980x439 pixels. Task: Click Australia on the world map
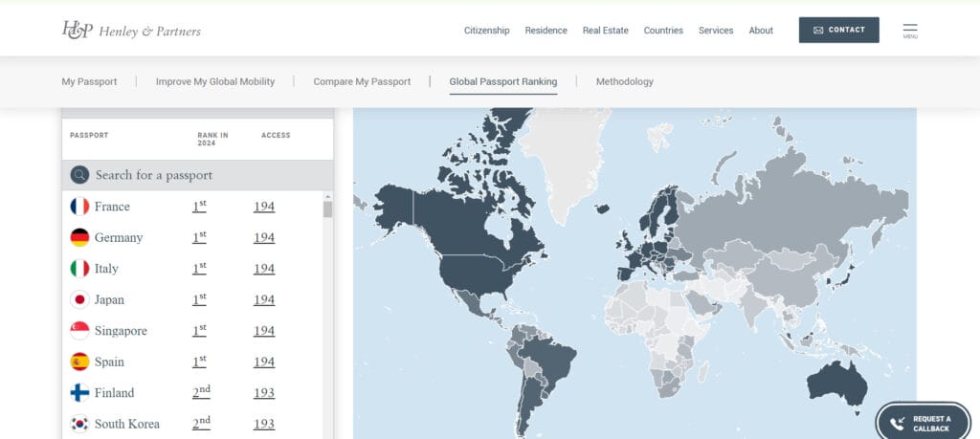pyautogui.click(x=835, y=384)
